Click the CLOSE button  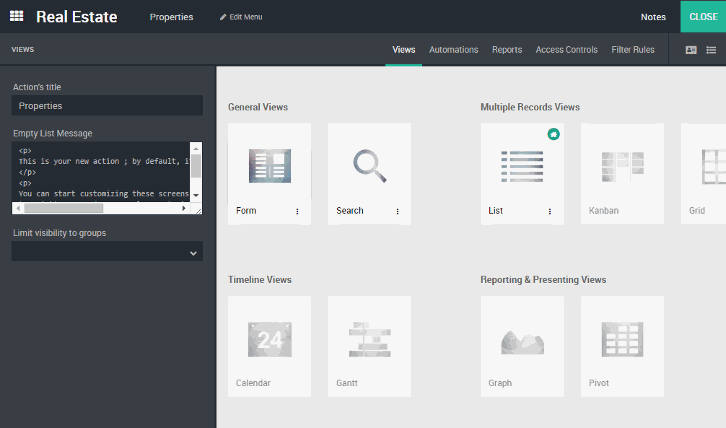[x=703, y=17]
